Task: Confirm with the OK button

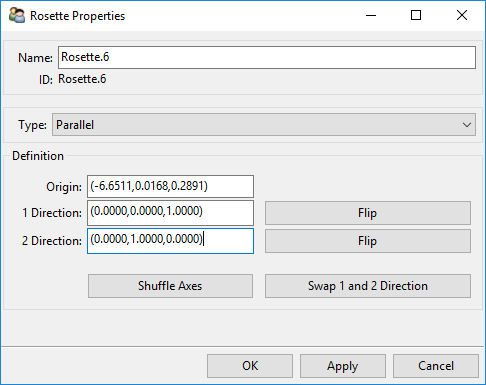Action: point(250,366)
